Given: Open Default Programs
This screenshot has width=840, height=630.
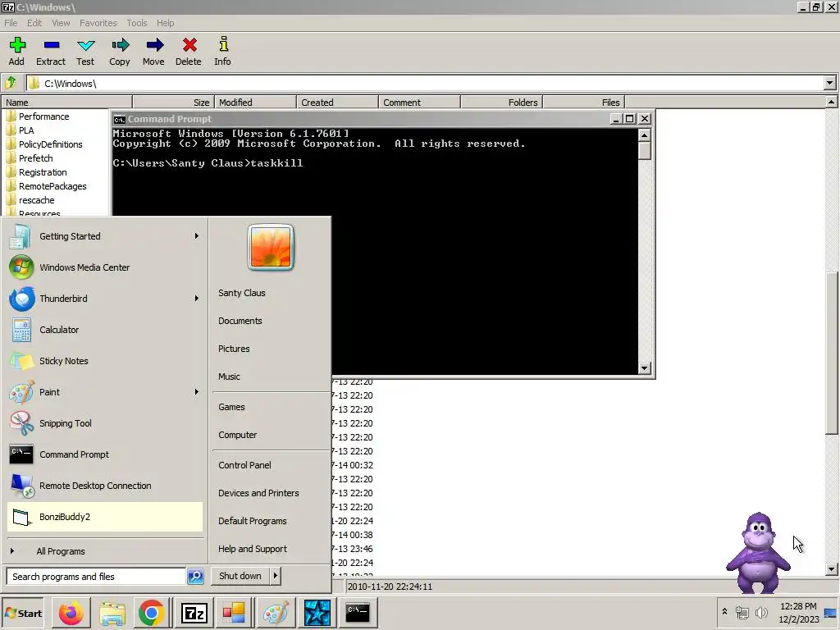Looking at the screenshot, I should click(x=253, y=521).
